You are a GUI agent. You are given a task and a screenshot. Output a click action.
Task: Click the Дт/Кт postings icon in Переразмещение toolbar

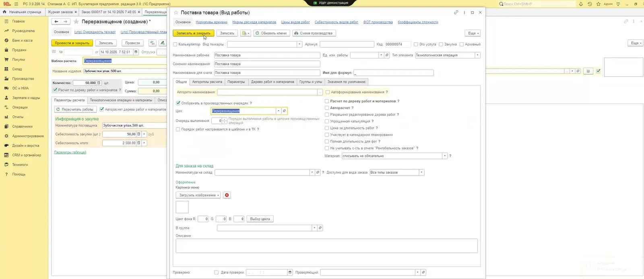tap(152, 43)
